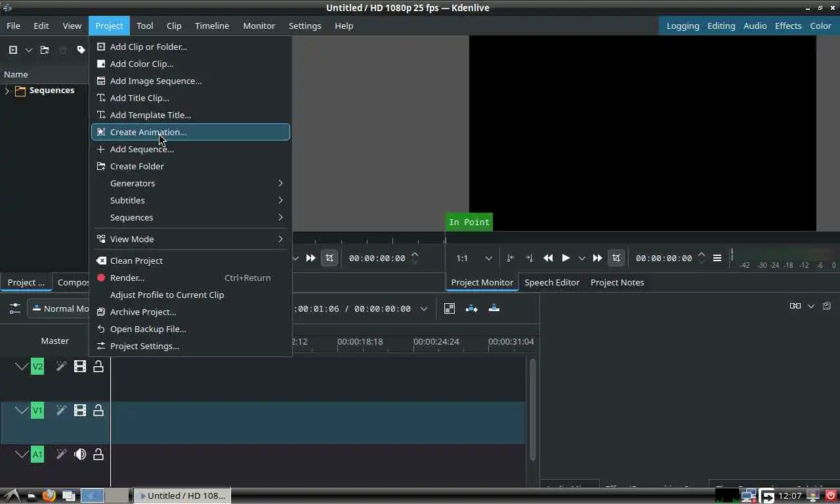Expand the Sequences folder in the project bin

pos(7,91)
